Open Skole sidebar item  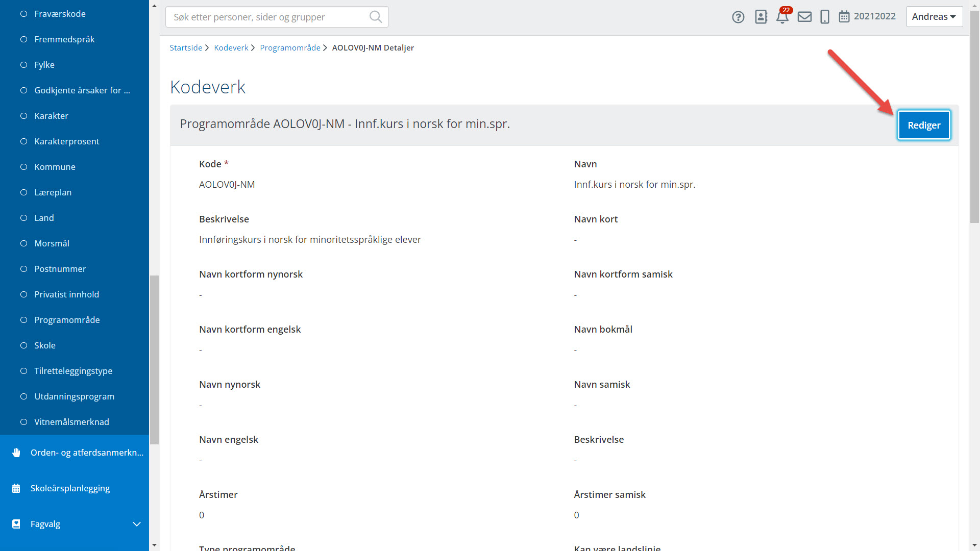45,345
